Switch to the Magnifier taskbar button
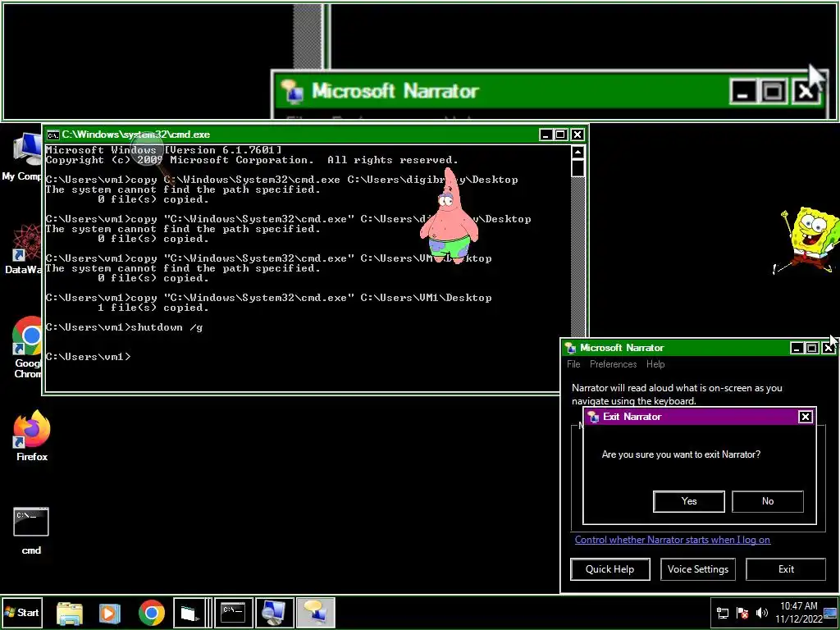 click(x=275, y=612)
